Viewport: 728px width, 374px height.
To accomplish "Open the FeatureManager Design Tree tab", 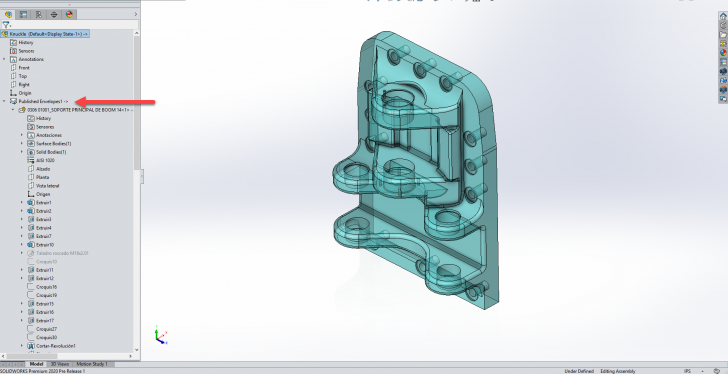I will (8, 14).
